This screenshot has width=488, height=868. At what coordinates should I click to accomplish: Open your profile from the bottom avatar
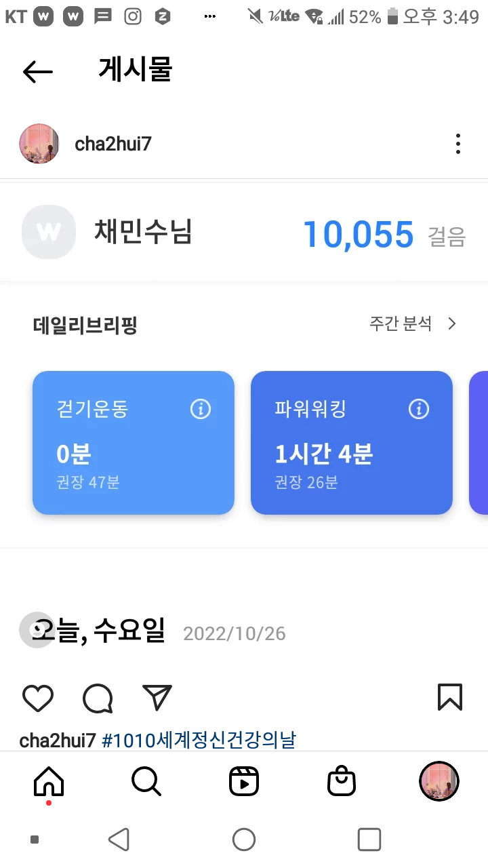(439, 781)
